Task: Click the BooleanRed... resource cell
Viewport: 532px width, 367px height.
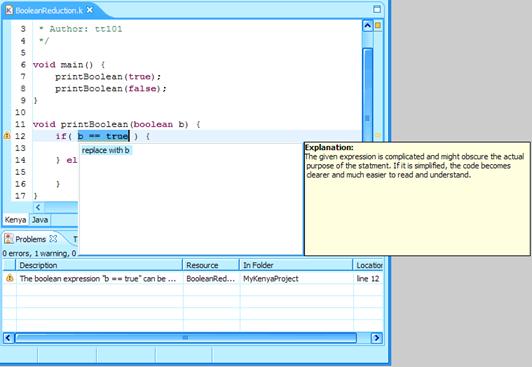Action: point(210,278)
